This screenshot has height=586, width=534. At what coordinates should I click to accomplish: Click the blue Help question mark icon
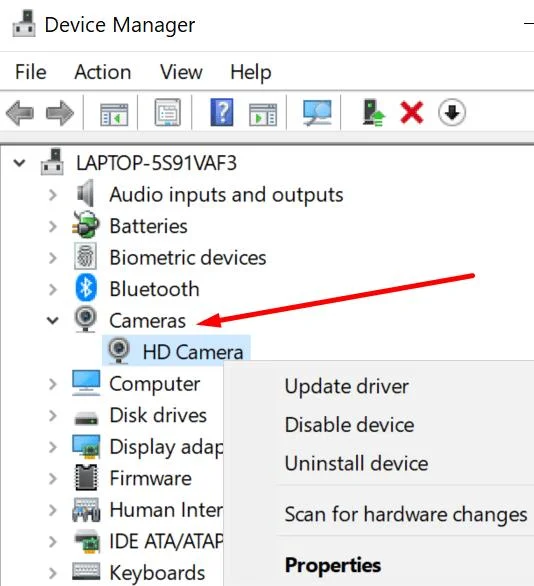[222, 112]
